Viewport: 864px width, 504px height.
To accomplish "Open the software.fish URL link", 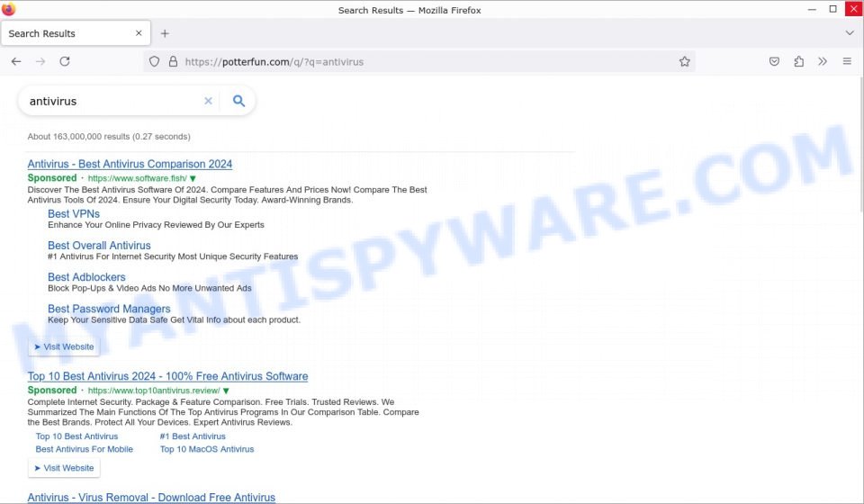I will click(137, 178).
